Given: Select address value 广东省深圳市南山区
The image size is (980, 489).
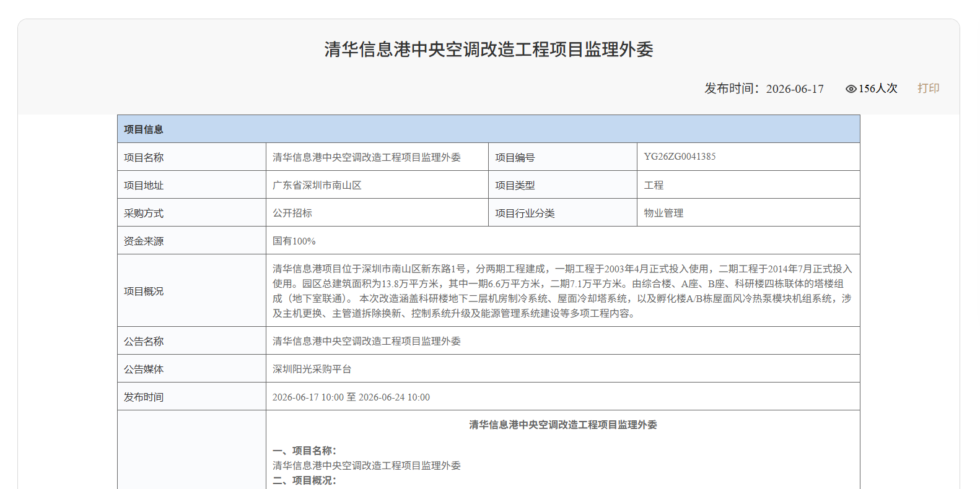Looking at the screenshot, I should 317,185.
